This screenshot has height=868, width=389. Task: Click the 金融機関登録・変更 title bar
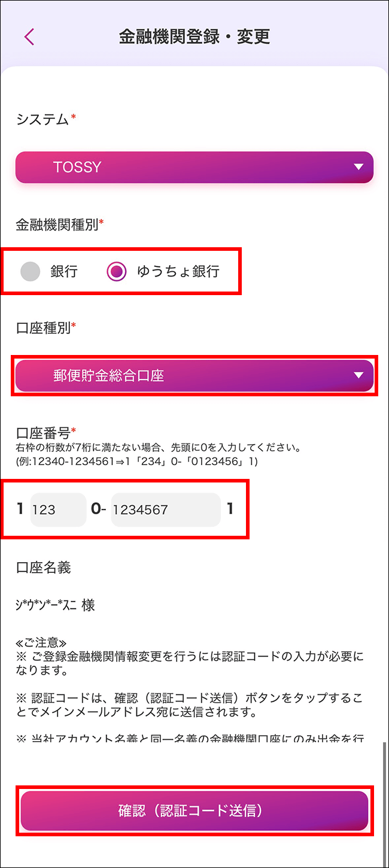[x=194, y=37]
